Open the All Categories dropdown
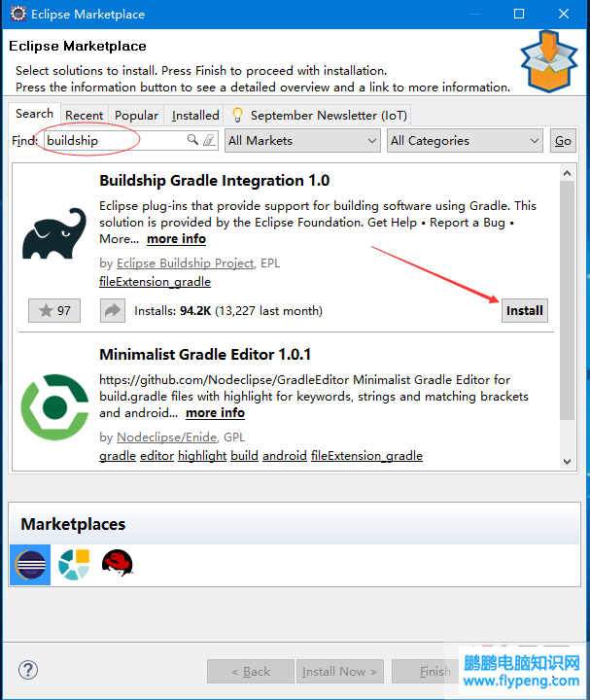 coord(465,141)
